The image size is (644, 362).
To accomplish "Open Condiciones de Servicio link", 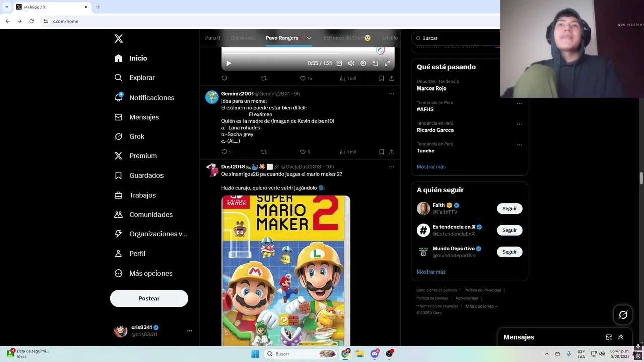I will 436,290.
